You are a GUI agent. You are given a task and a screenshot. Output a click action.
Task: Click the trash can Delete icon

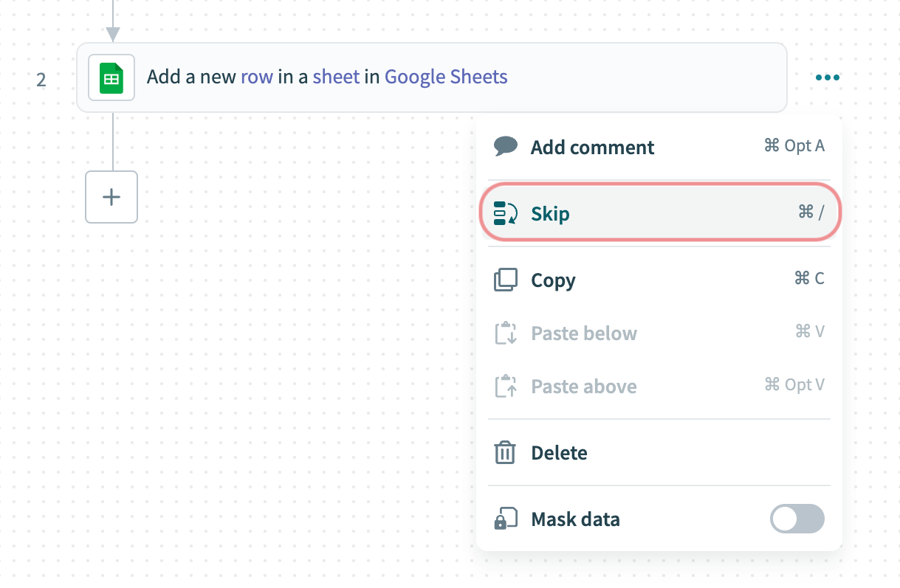(x=505, y=452)
